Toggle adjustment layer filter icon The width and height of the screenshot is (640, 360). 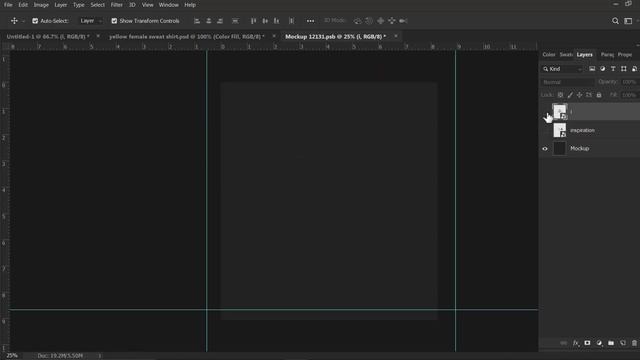[x=602, y=69]
